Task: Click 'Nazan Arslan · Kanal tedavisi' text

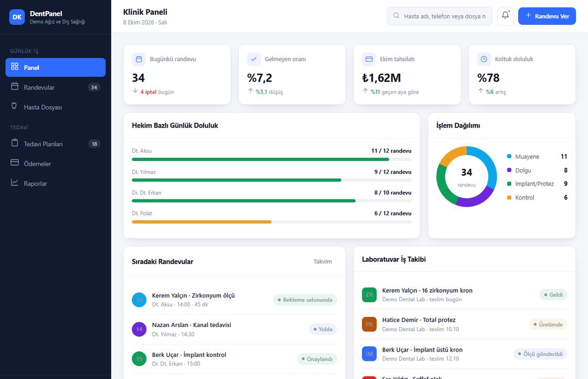Action: pyautogui.click(x=191, y=325)
